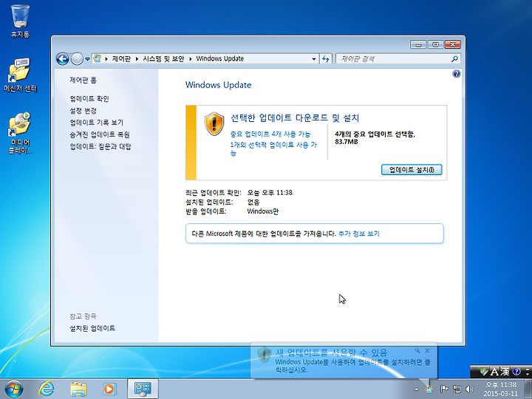Click the network tray icon

click(457, 389)
